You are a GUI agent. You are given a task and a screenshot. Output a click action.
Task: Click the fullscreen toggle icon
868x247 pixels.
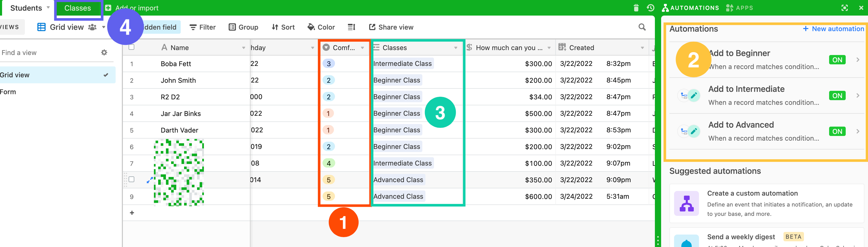[x=844, y=8]
